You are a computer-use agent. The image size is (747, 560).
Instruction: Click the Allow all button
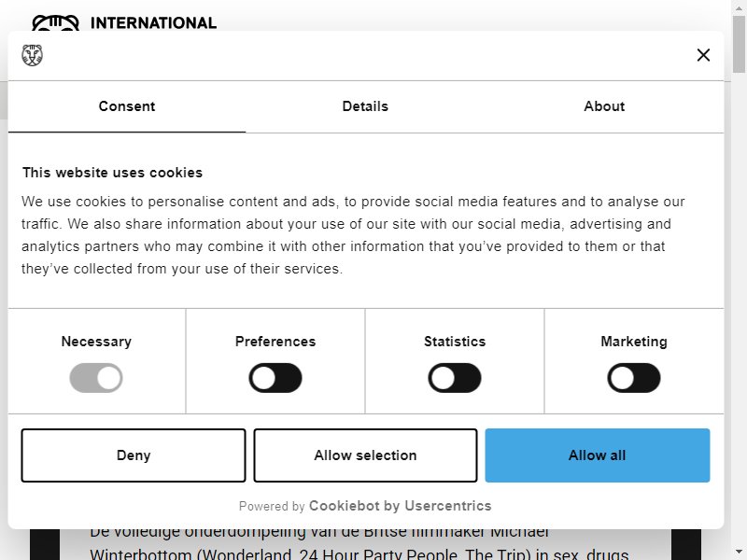pos(598,455)
